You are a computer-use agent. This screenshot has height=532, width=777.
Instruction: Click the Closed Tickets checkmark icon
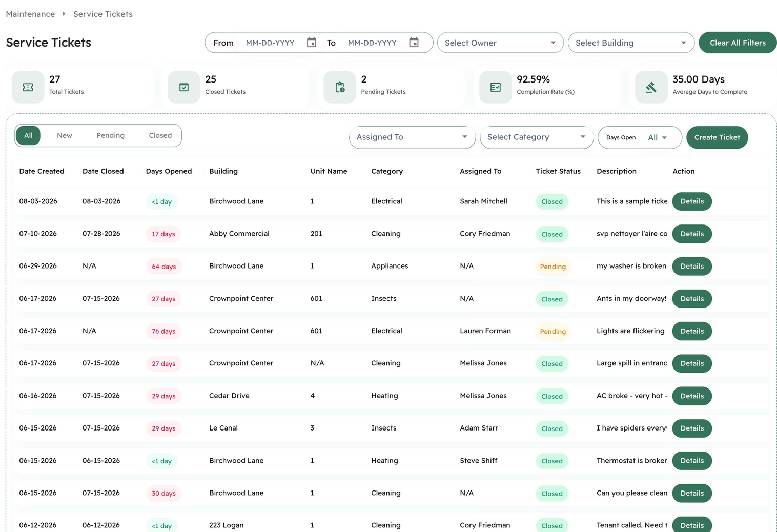pyautogui.click(x=184, y=87)
